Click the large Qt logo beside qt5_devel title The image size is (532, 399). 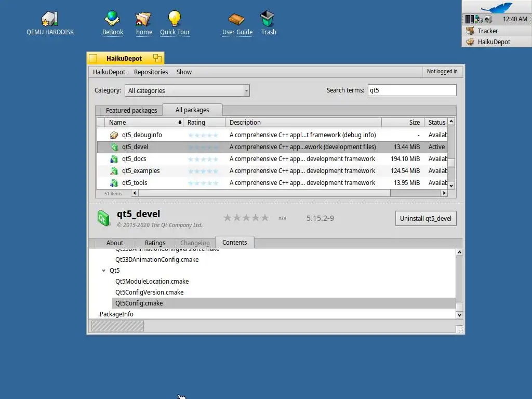tap(103, 218)
